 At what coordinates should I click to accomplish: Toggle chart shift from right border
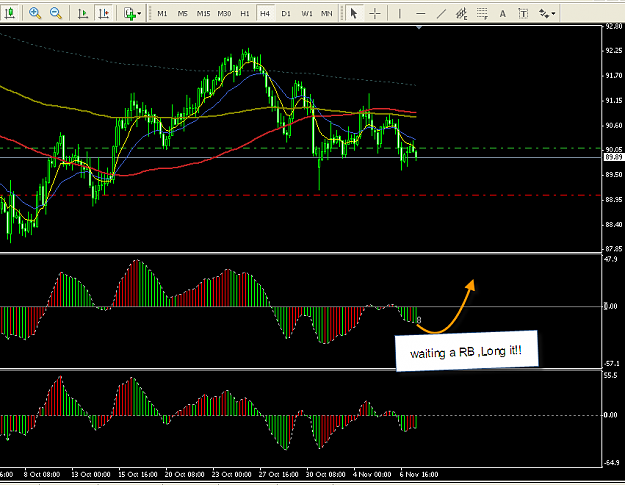tap(104, 14)
